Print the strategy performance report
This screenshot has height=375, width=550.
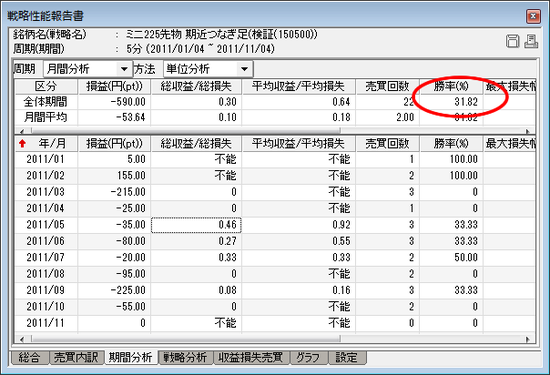531,41
